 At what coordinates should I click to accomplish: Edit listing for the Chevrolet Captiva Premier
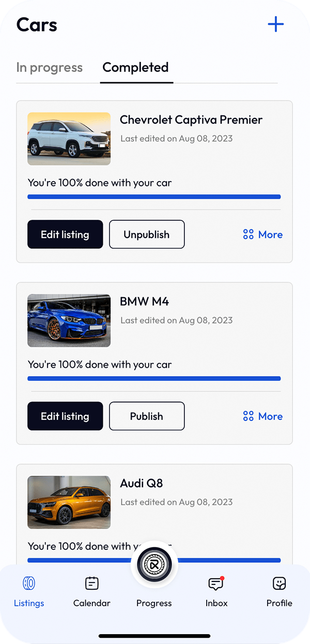(65, 234)
